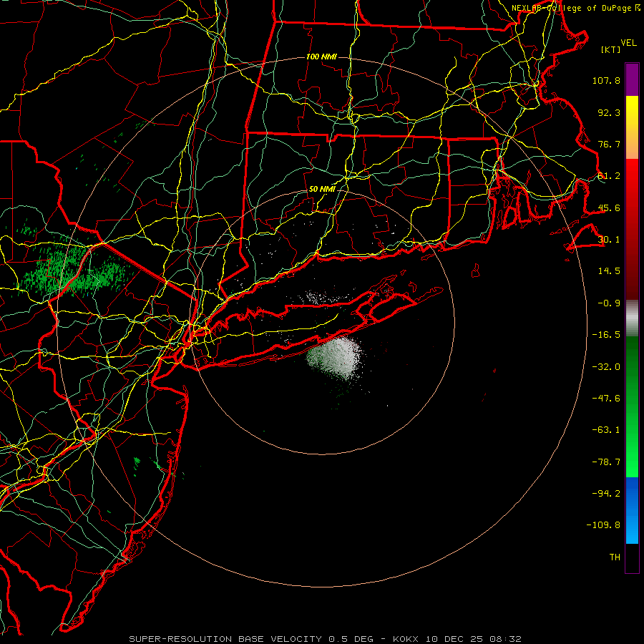Viewport: 644px width, 644px height.
Task: Click the blue segment of the velocity color bar
Action: pos(632,510)
